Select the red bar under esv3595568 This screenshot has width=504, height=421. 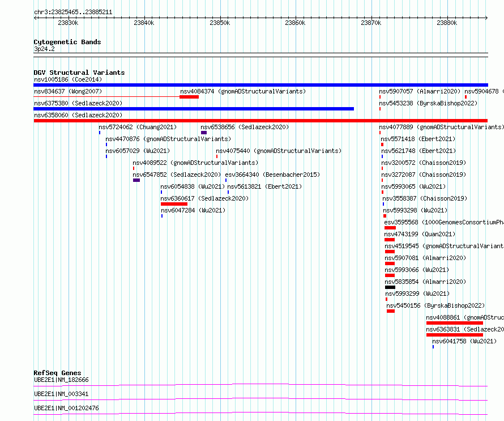(390, 228)
